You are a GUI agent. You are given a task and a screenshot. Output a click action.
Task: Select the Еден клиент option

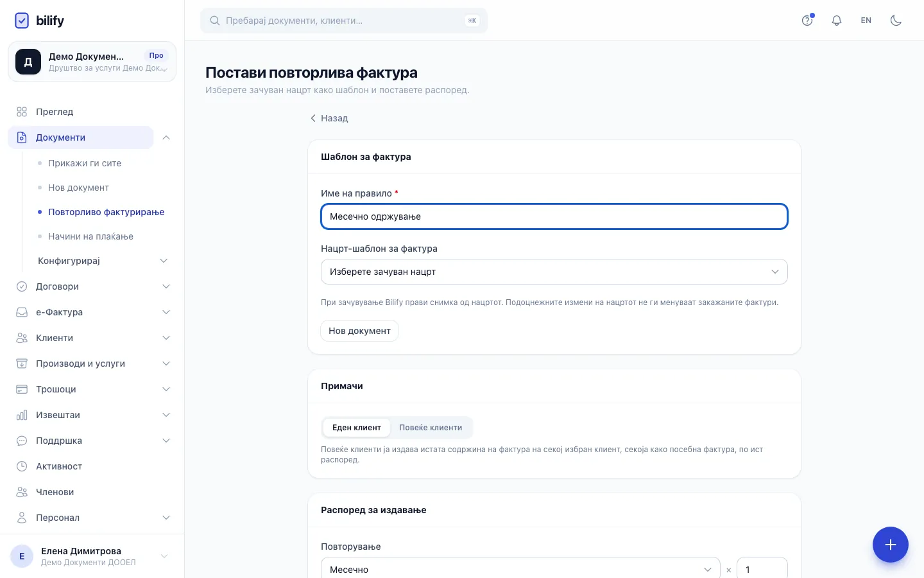coord(357,428)
